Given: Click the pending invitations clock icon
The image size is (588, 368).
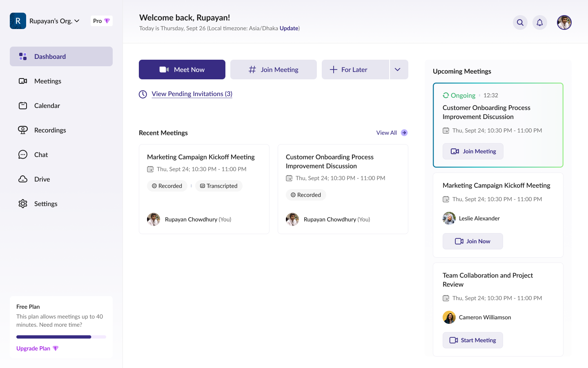Looking at the screenshot, I should point(143,94).
